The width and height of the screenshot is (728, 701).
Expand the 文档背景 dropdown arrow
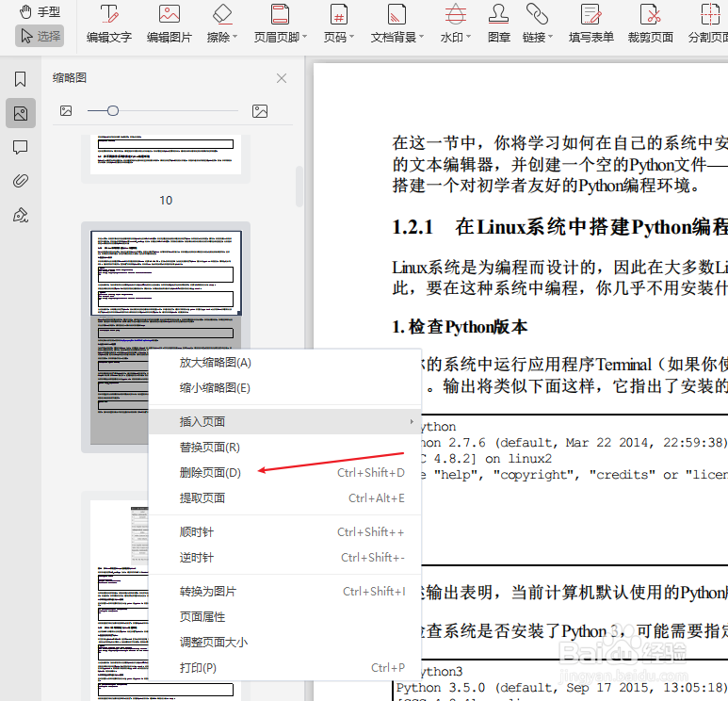(x=421, y=36)
